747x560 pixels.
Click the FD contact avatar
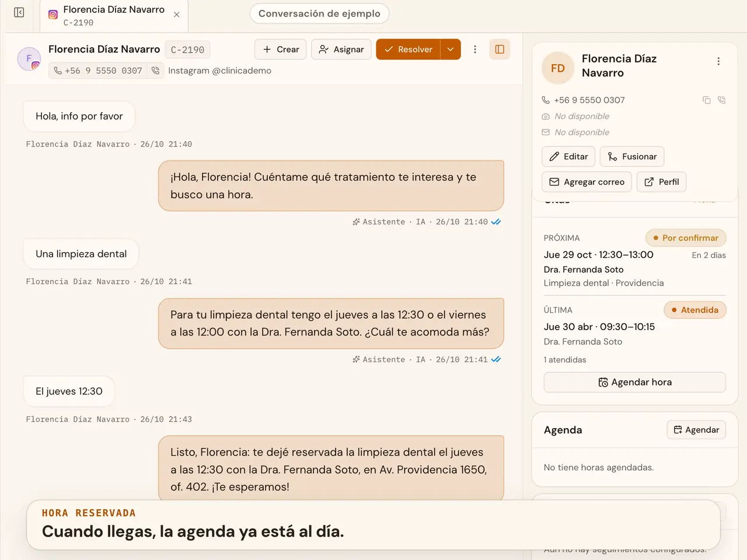tap(558, 68)
